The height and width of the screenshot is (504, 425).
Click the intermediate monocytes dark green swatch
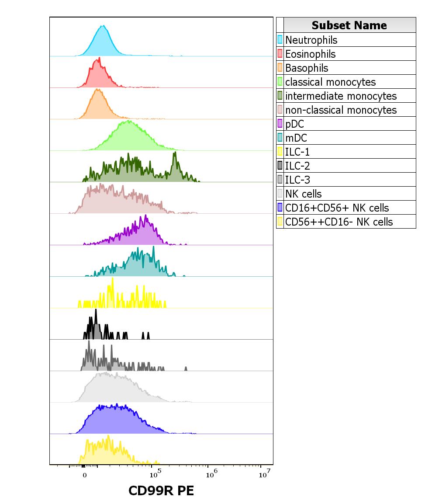[280, 95]
